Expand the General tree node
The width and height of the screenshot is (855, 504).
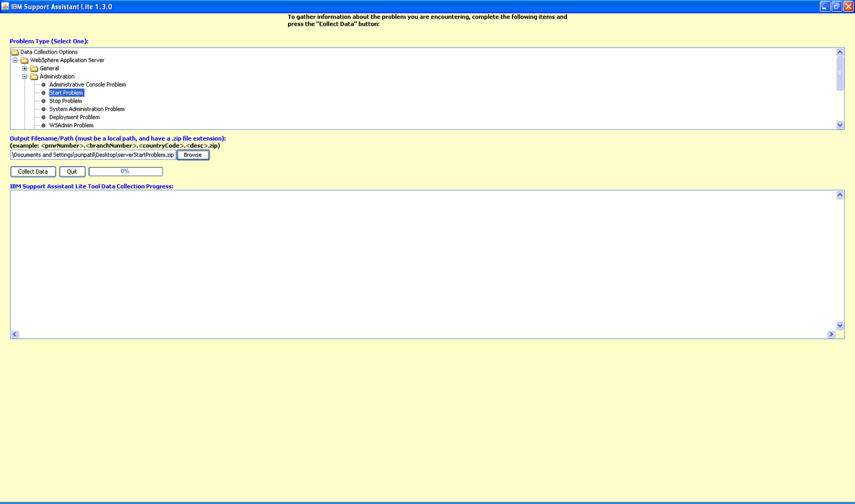click(x=25, y=68)
